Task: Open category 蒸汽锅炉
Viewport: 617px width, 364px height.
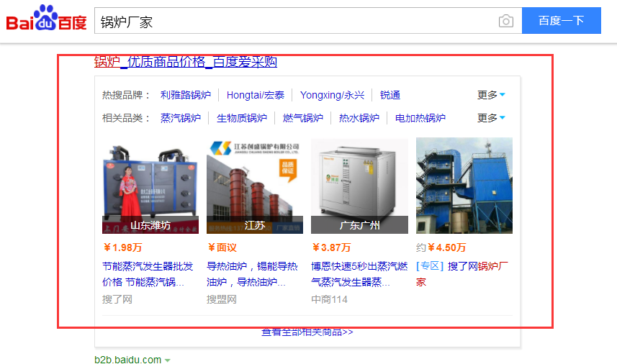Action: [x=181, y=118]
